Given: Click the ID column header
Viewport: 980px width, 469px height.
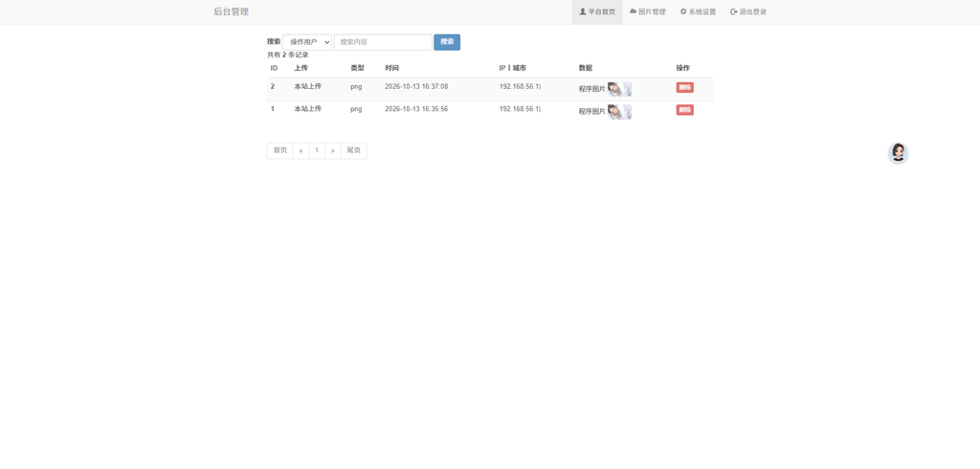Looking at the screenshot, I should 274,68.
